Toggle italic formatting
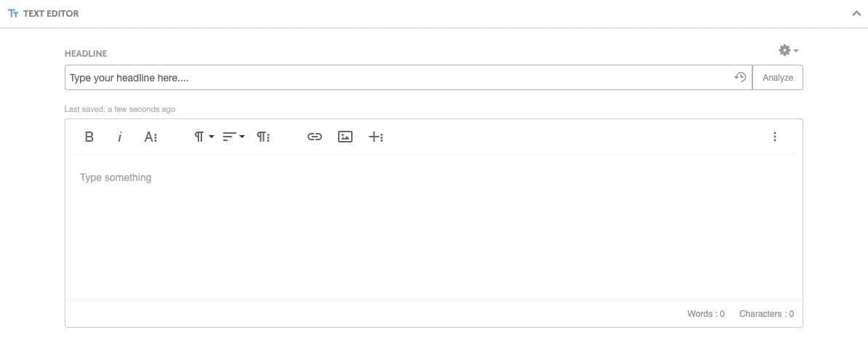Image resolution: width=868 pixels, height=359 pixels. pos(119,137)
